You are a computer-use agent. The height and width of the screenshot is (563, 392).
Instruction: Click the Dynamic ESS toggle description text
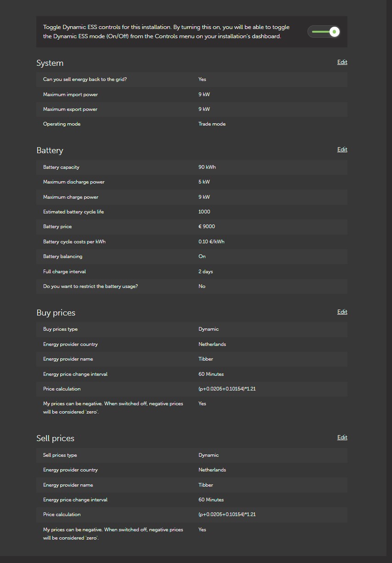(166, 32)
